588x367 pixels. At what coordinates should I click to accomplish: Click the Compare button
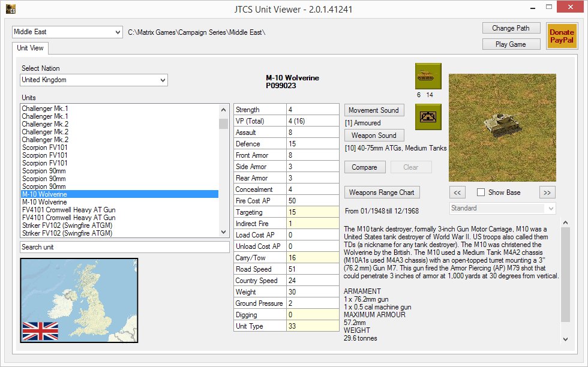click(364, 167)
